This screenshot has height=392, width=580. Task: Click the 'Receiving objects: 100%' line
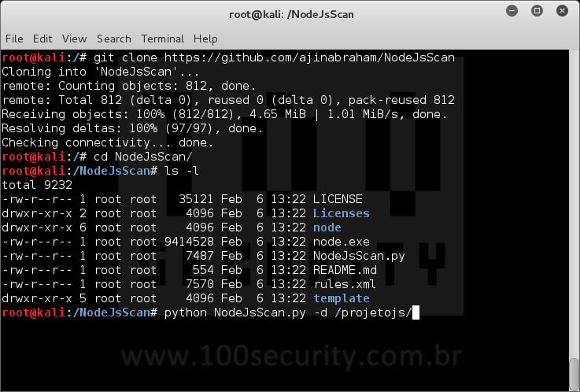[x=224, y=114]
